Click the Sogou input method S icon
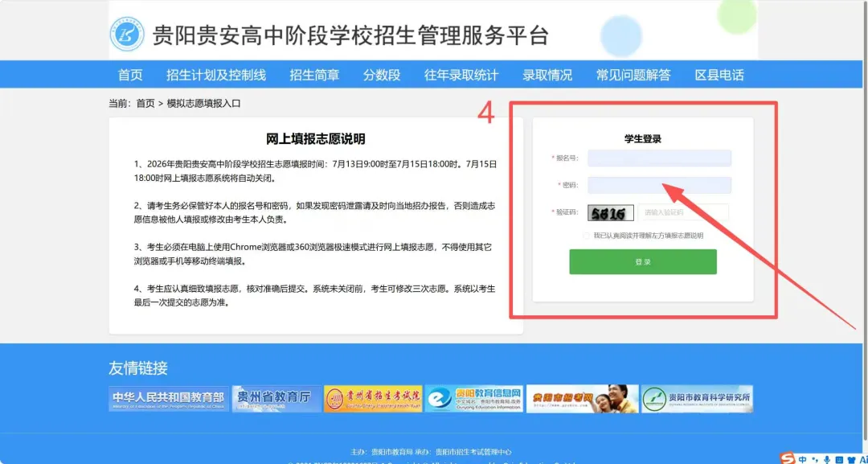This screenshot has width=868, height=464. (787, 458)
